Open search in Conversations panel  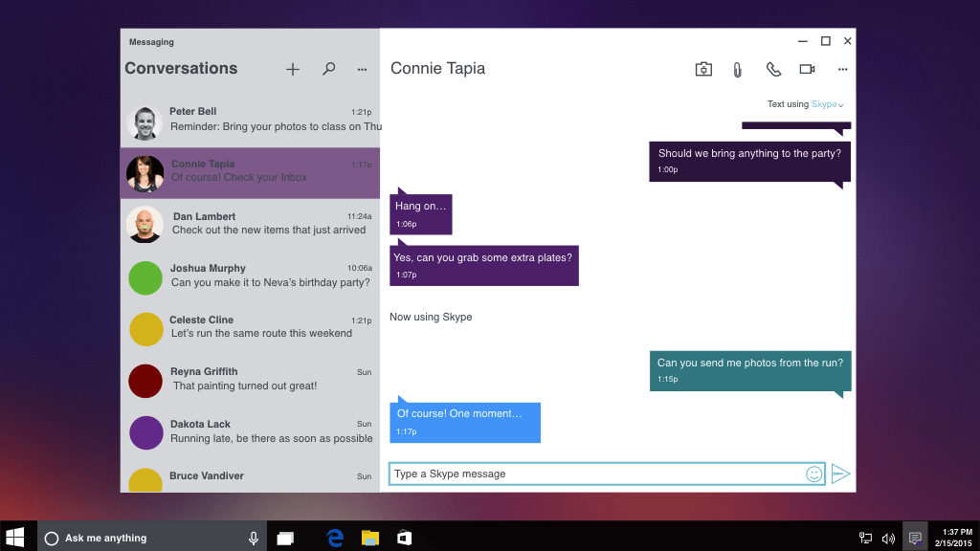coord(329,69)
